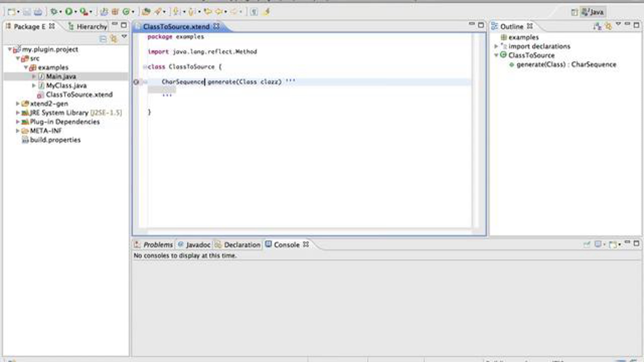Toggle the fold marker on the generate method line
This screenshot has height=362, width=644.
click(145, 82)
